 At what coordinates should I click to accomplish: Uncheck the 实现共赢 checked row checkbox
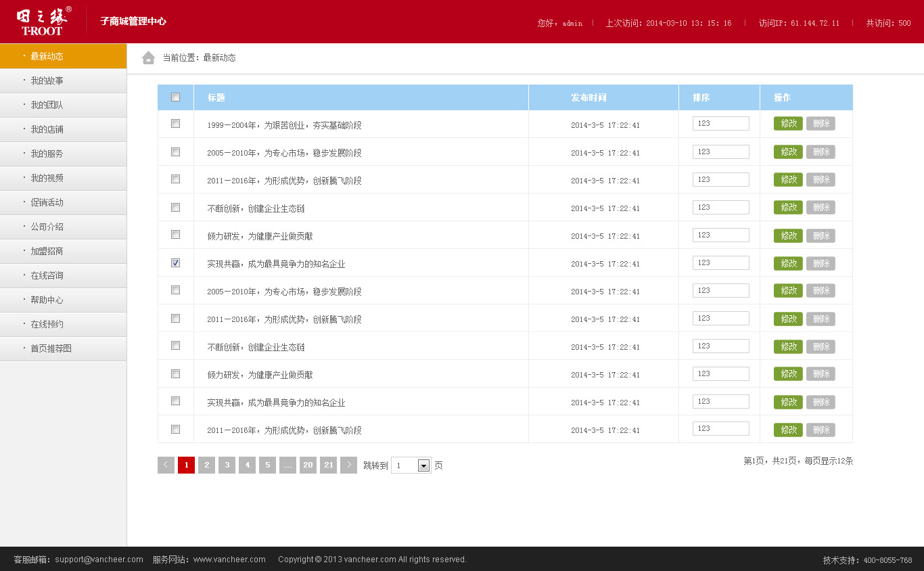point(176,263)
